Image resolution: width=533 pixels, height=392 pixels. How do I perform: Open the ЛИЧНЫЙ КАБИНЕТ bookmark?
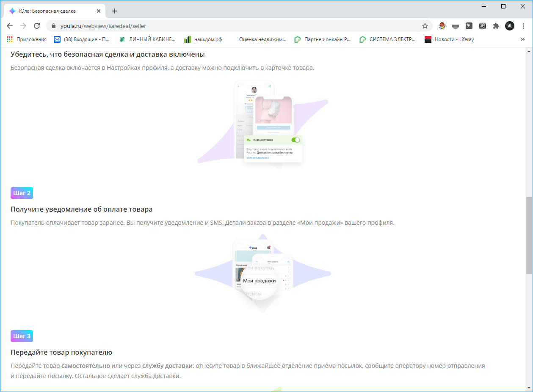pos(147,39)
